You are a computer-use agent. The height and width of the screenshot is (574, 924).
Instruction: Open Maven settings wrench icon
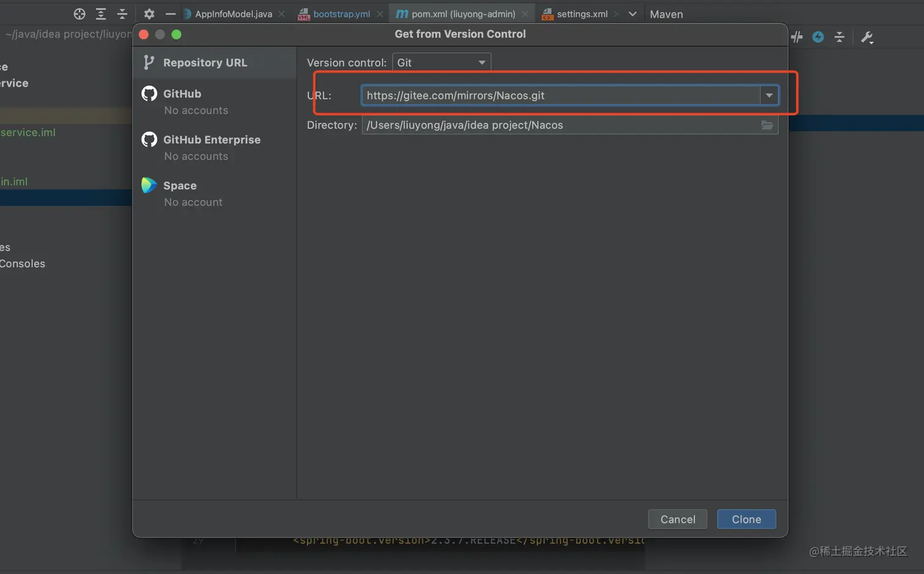867,37
